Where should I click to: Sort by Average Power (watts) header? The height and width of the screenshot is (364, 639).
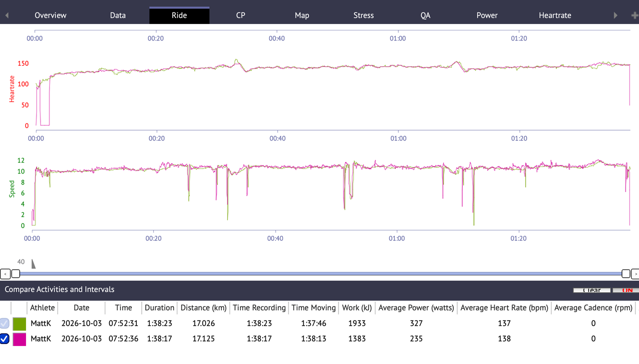click(x=416, y=308)
